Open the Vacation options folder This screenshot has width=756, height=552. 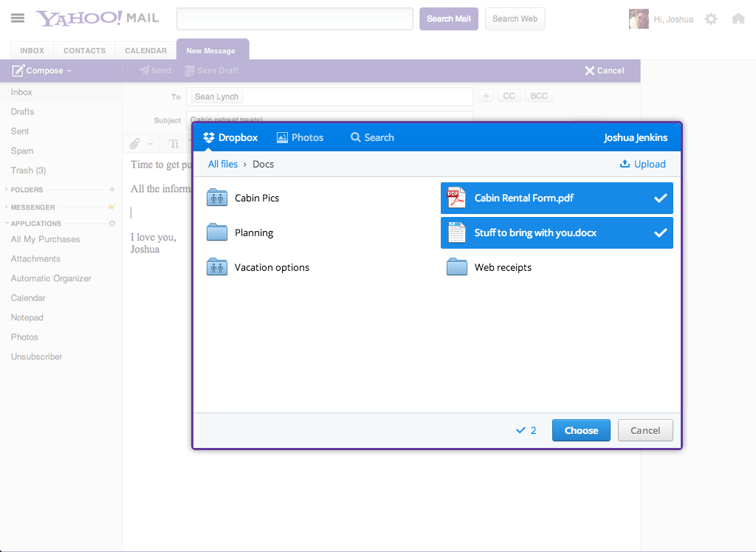pyautogui.click(x=271, y=267)
